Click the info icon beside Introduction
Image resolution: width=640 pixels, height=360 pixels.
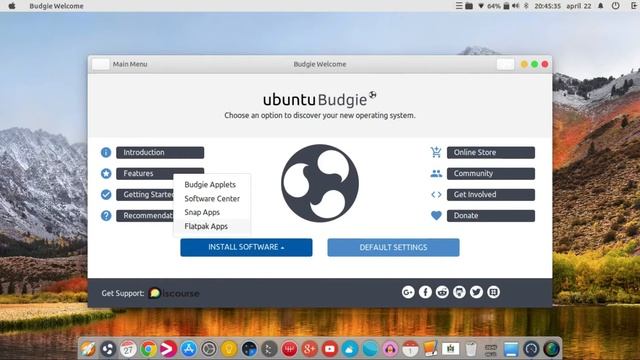[x=106, y=152]
